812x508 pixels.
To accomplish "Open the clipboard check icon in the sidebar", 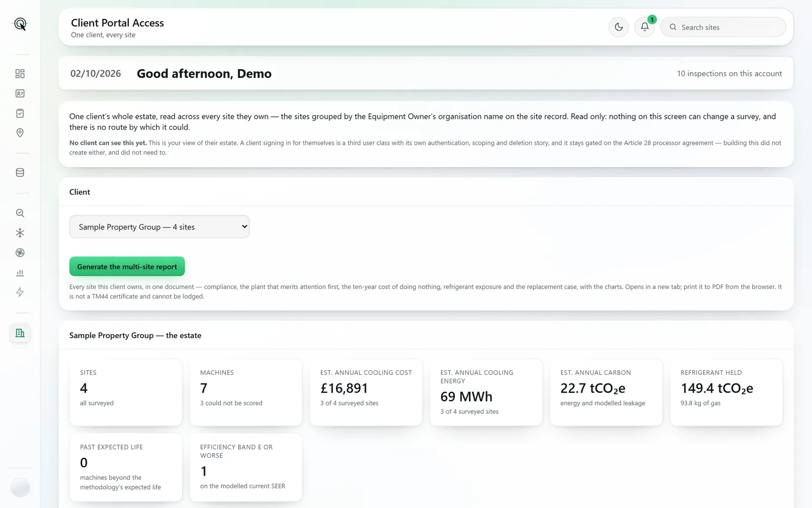I will (x=20, y=113).
